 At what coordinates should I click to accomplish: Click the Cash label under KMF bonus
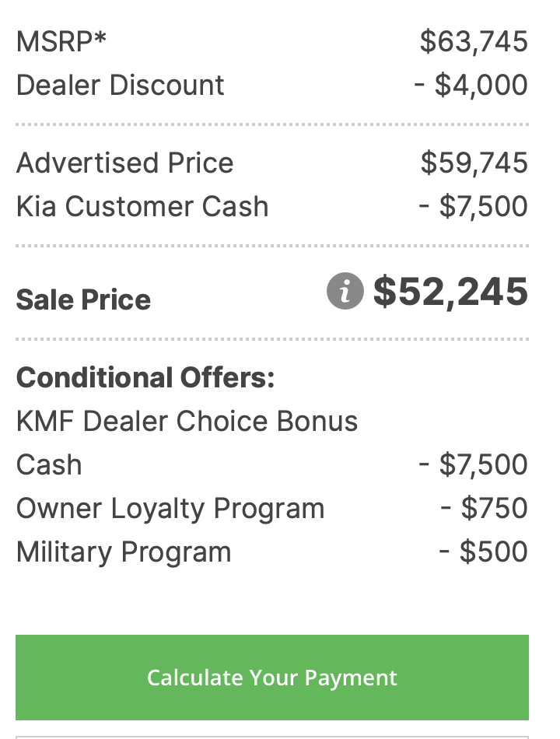point(49,464)
